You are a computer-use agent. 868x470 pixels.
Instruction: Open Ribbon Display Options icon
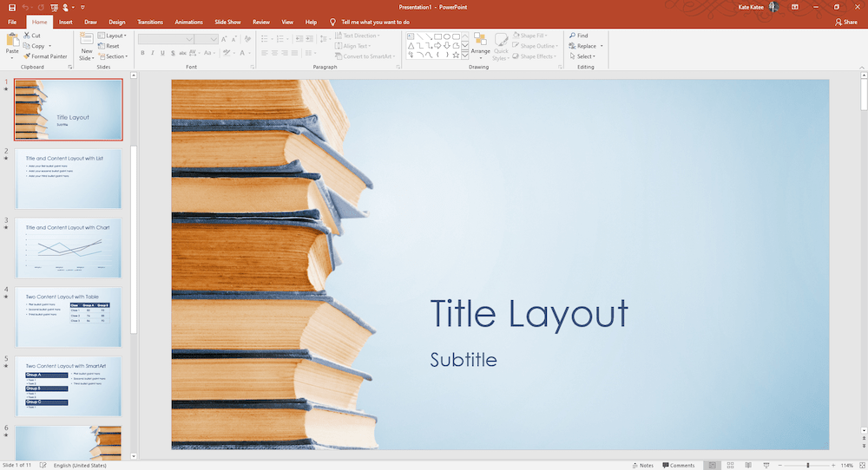[x=795, y=7]
